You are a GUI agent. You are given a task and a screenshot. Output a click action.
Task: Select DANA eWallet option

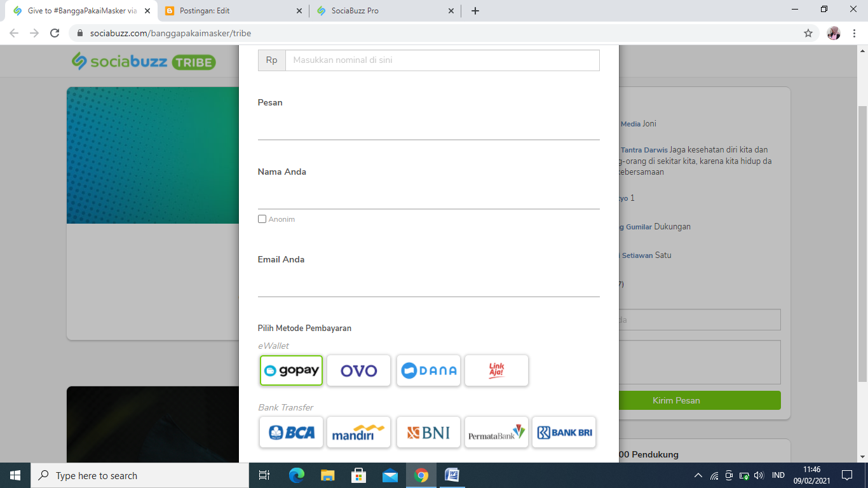pos(428,370)
